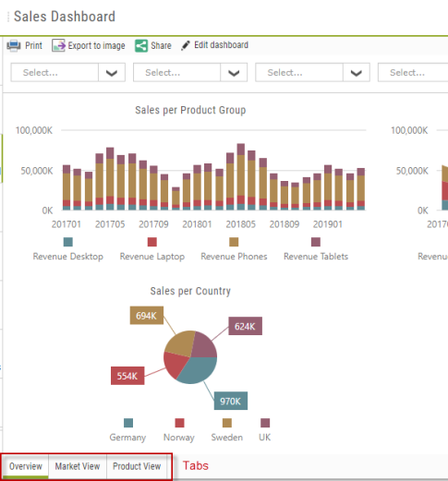Viewport: 448px width, 481px height.
Task: Toggle Sweden legend swatch in pie chart
Action: coord(227,423)
